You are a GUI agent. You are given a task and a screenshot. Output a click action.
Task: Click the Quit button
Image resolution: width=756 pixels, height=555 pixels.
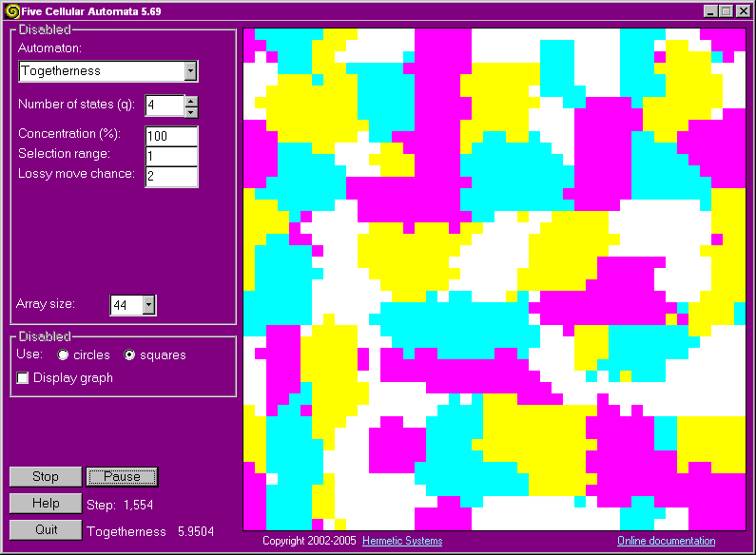(45, 530)
